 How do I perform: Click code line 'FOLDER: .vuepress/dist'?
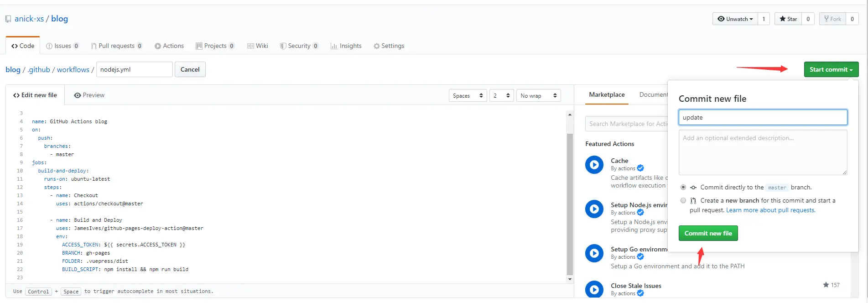[95, 261]
